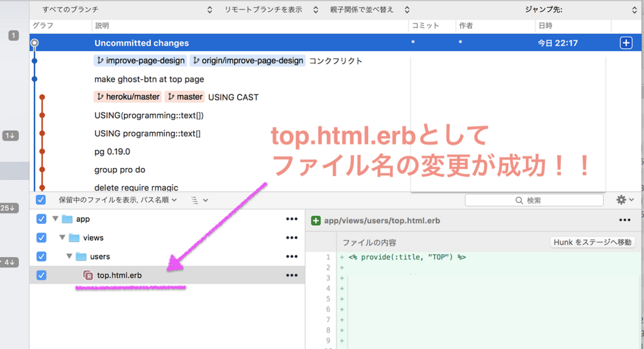Select the コンクフリクト commit
644x349 pixels.
(336, 61)
